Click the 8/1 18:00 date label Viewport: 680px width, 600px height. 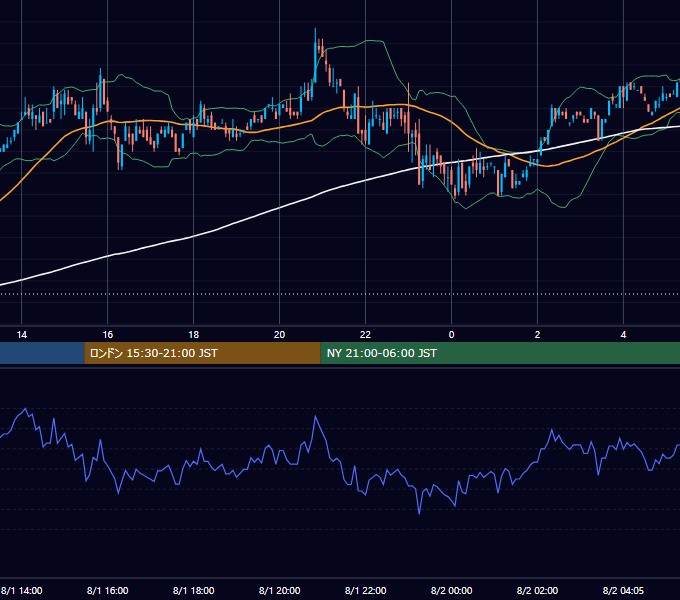coord(193,590)
